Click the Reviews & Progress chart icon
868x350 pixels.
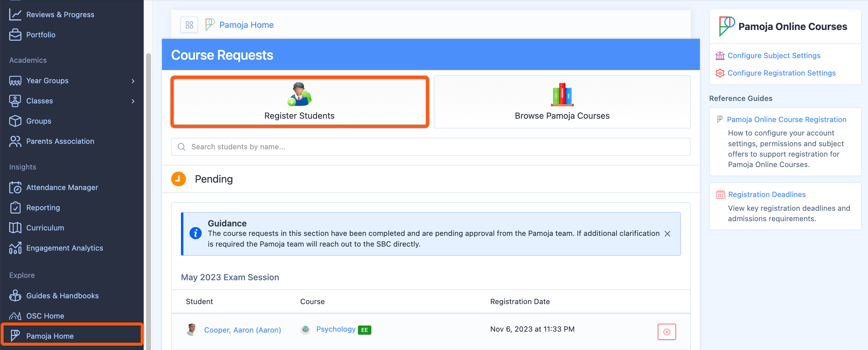(x=15, y=14)
